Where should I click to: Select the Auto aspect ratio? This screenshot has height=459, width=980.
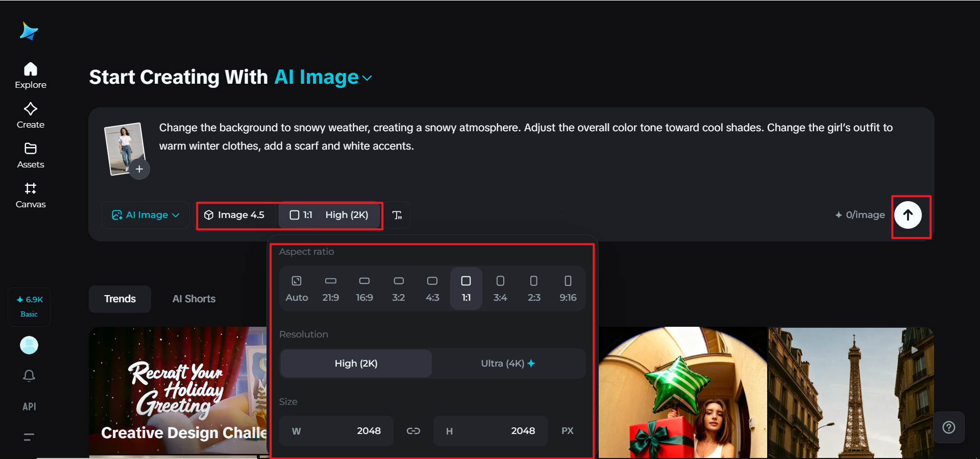point(297,288)
